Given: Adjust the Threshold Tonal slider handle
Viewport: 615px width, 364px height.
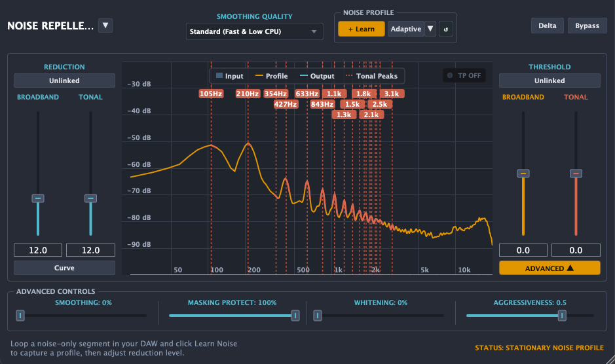Looking at the screenshot, I should pyautogui.click(x=576, y=173).
